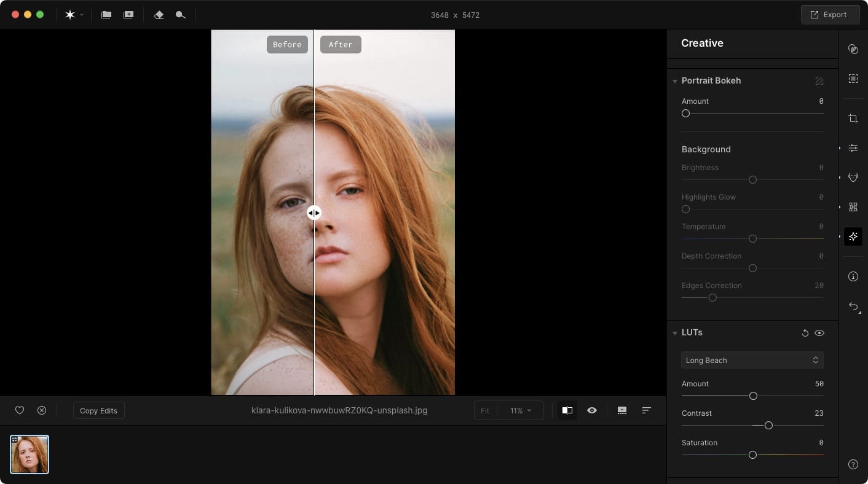Image resolution: width=868 pixels, height=484 pixels.
Task: Toggle LUTs visibility eye icon
Action: tap(819, 333)
